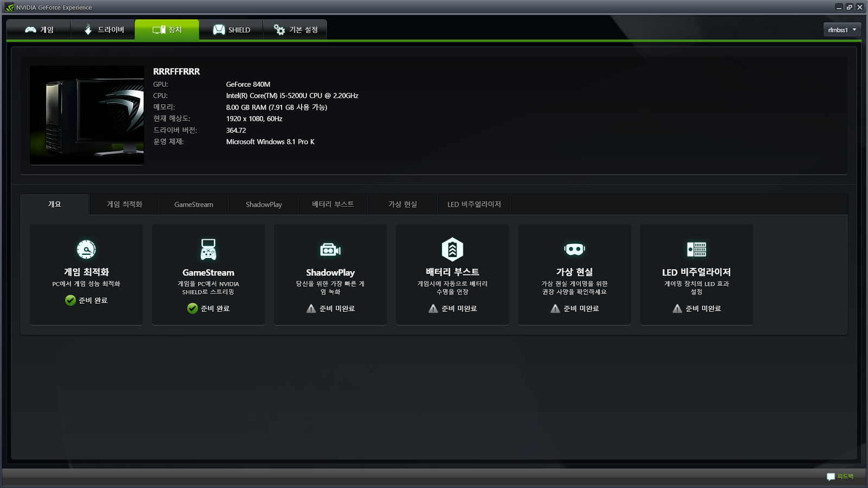868x488 pixels.
Task: Open the LED 비주얼라이저 card title
Action: [x=697, y=272]
